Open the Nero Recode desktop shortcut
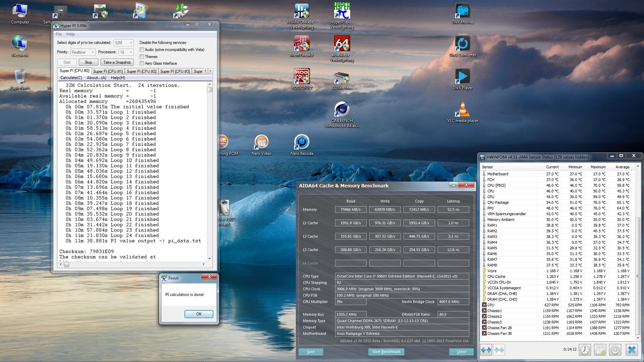The height and width of the screenshot is (362, 644). 301,145
